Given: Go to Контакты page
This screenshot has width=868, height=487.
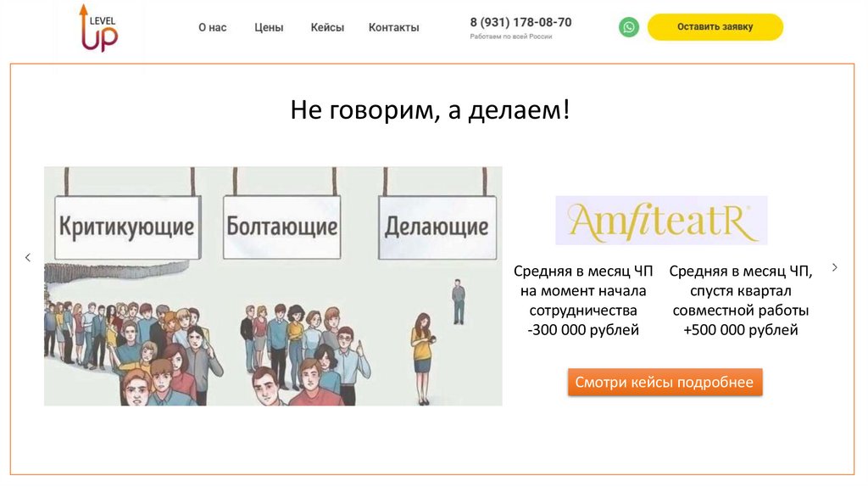Looking at the screenshot, I should pyautogui.click(x=393, y=27).
